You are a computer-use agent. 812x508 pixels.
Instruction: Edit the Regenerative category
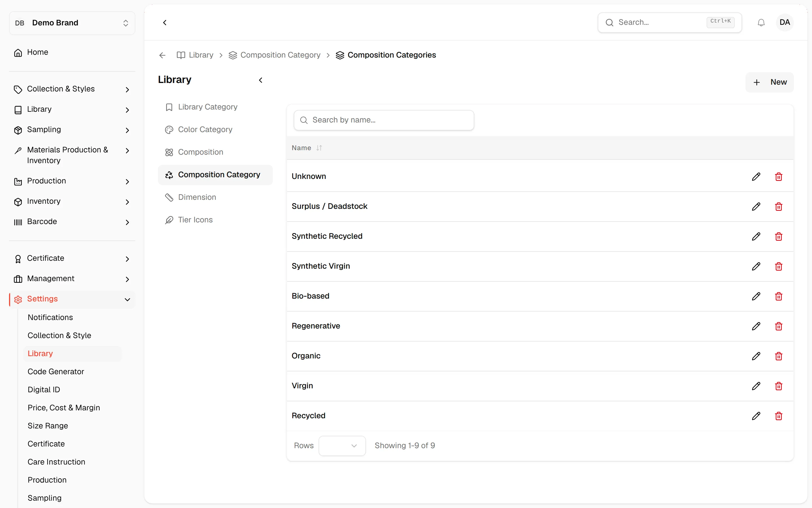tap(756, 326)
